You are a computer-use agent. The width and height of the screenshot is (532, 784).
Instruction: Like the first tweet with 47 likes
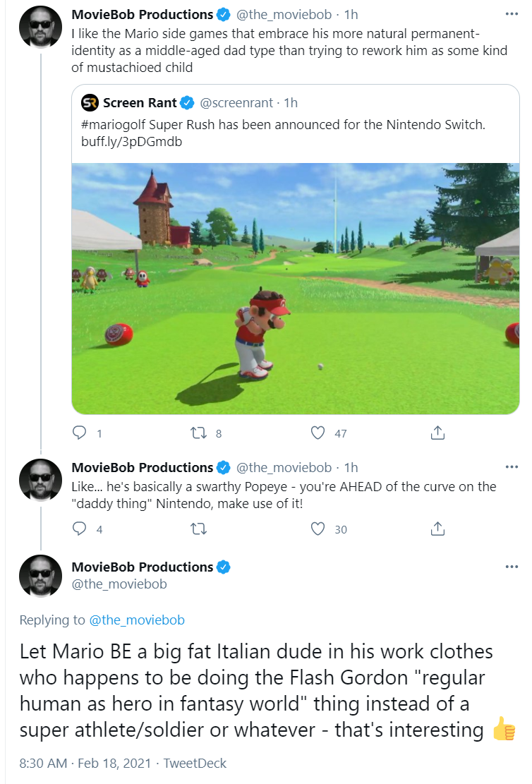(318, 433)
